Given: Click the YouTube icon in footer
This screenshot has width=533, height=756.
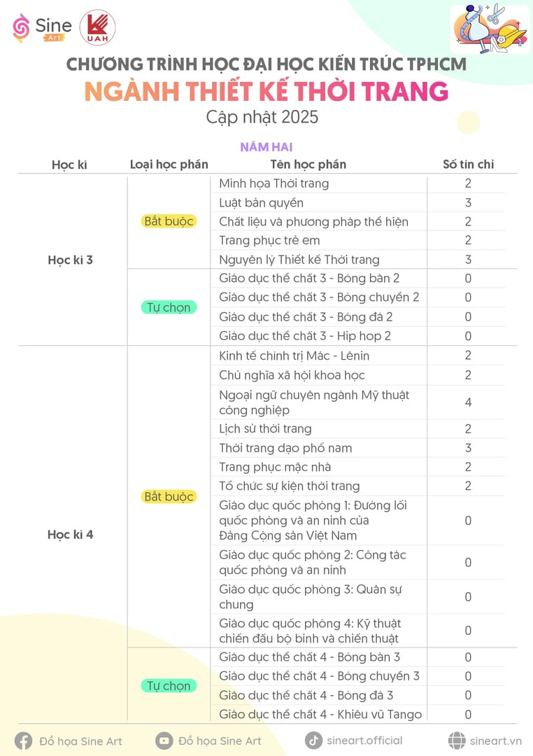Looking at the screenshot, I should tap(164, 741).
